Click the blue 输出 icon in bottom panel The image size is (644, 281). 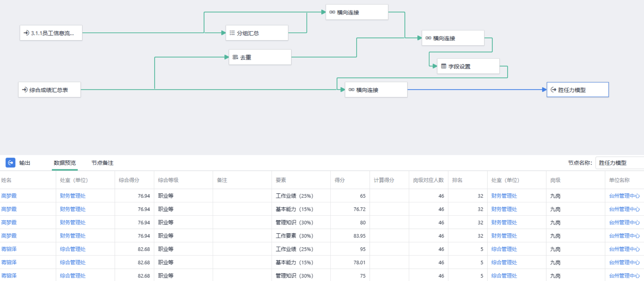point(11,163)
